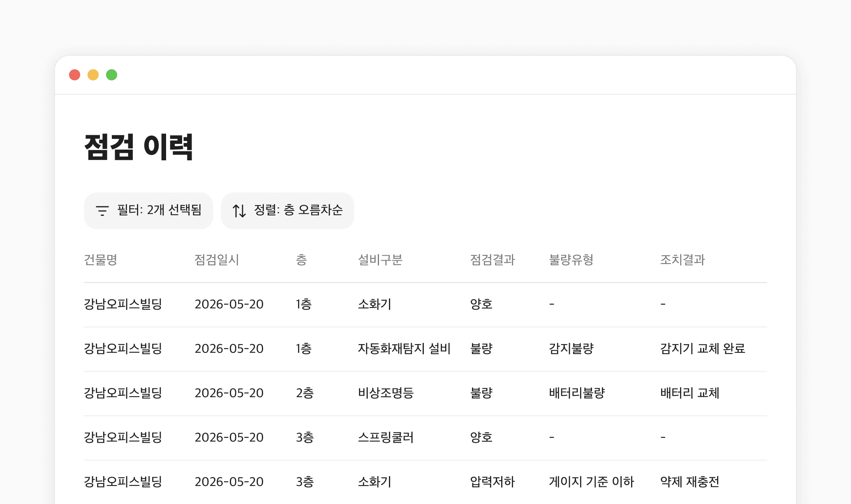This screenshot has height=504, width=851.
Task: Select the 스프링쿨러 inspection row
Action: click(x=386, y=437)
